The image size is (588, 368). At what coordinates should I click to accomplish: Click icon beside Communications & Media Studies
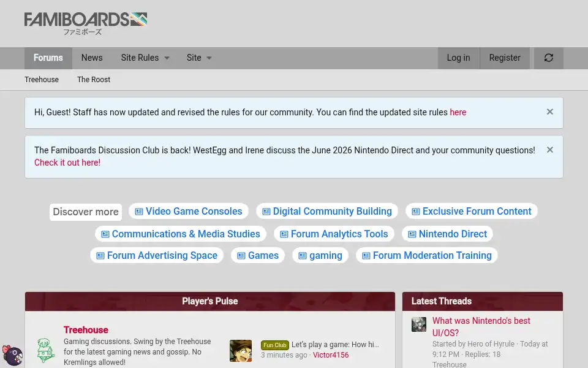105,234
